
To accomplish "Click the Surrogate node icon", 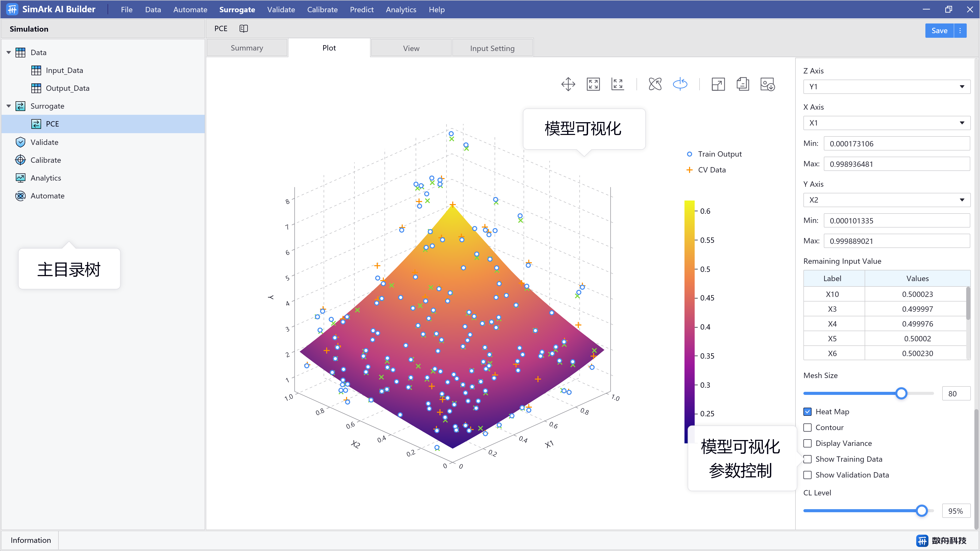I will 20,106.
